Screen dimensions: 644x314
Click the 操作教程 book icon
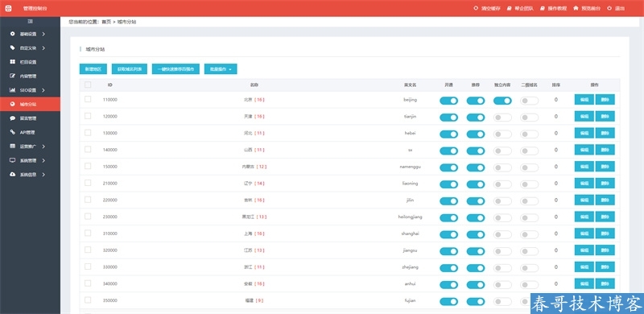click(543, 8)
